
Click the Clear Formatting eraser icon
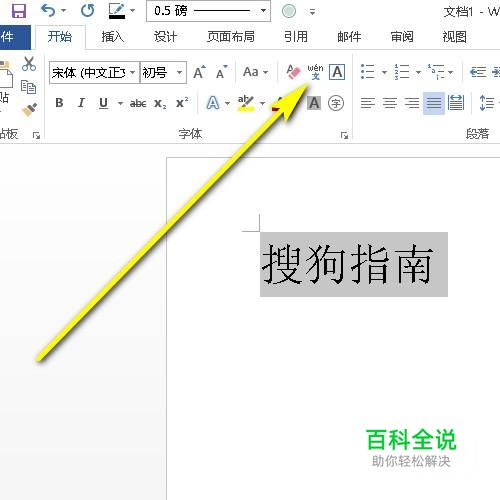tap(293, 72)
